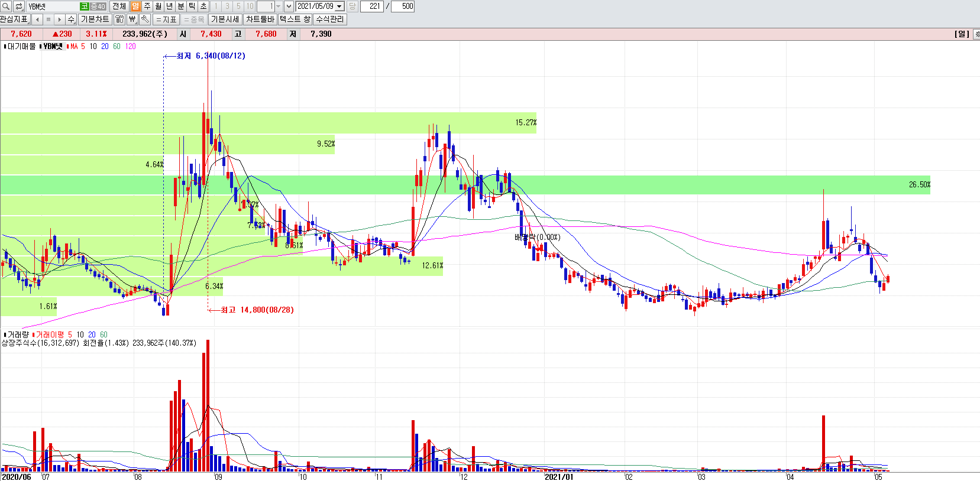Image resolution: width=980 pixels, height=481 pixels.
Task: Open the 수식관리 button
Action: [329, 19]
